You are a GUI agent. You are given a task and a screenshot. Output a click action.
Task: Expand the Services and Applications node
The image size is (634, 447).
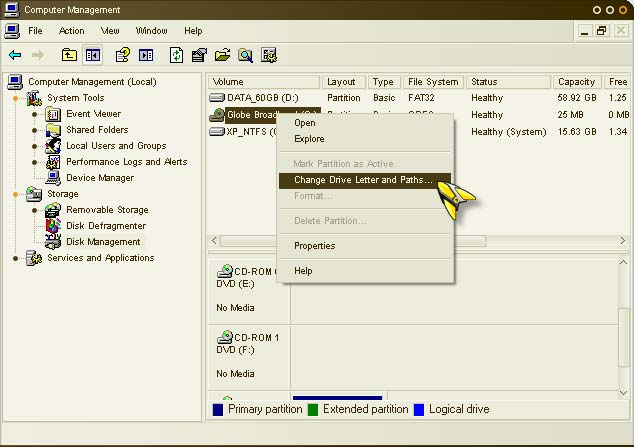pyautogui.click(x=17, y=258)
